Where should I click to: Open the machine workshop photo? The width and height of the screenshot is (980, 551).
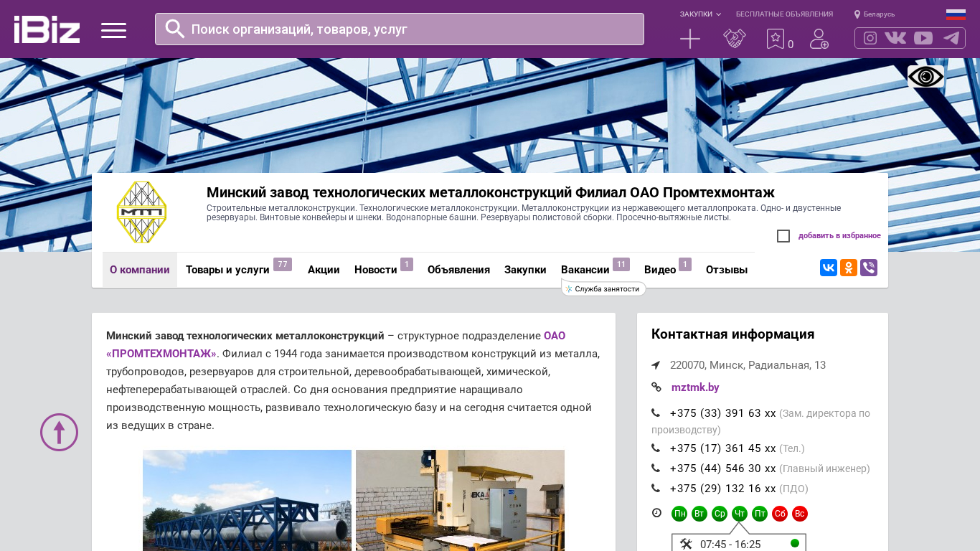click(x=460, y=500)
